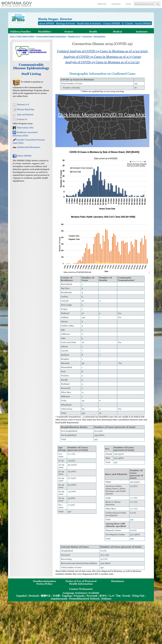
Task: Click the Disease Reporting pencil icon
Action: coord(15,110)
